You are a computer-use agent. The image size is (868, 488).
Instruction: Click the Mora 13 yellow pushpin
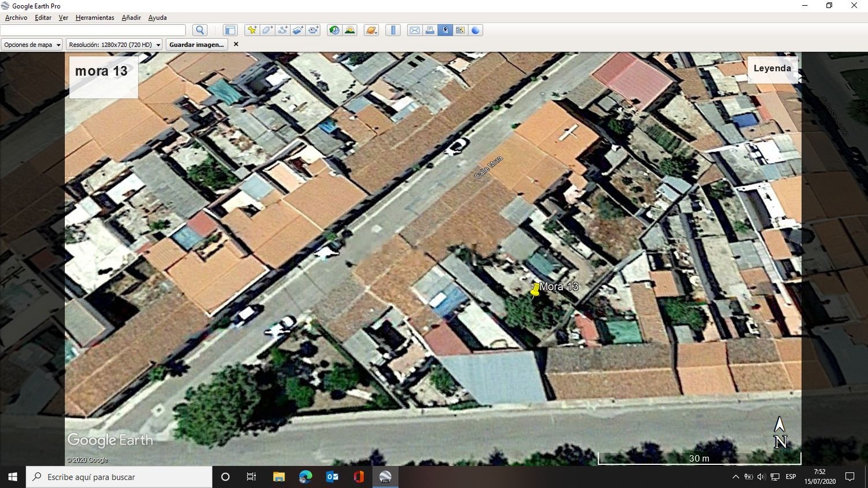[x=535, y=290]
